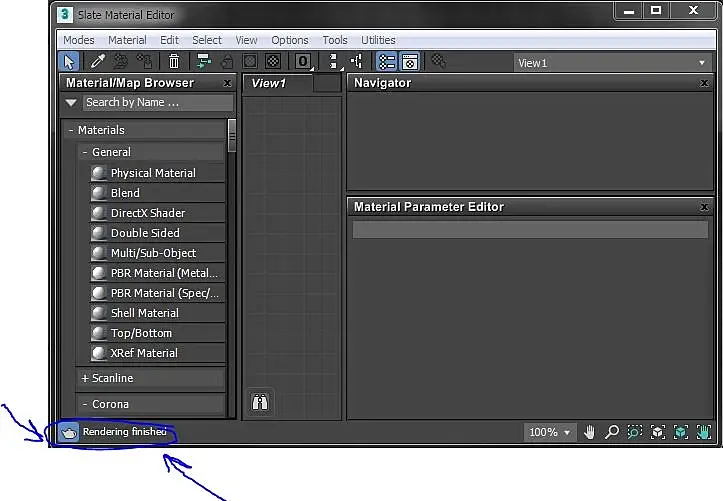Open the Utilities menu
Viewport: 723px width, 501px height.
click(x=378, y=40)
